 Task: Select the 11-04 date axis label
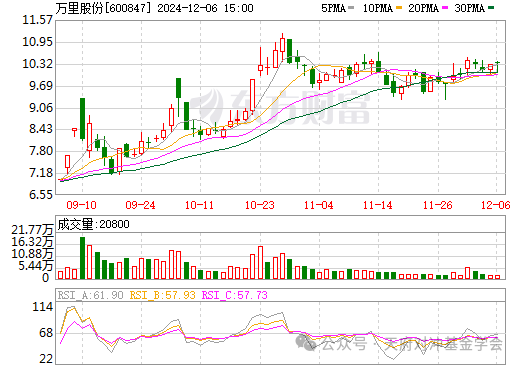[x=319, y=205]
